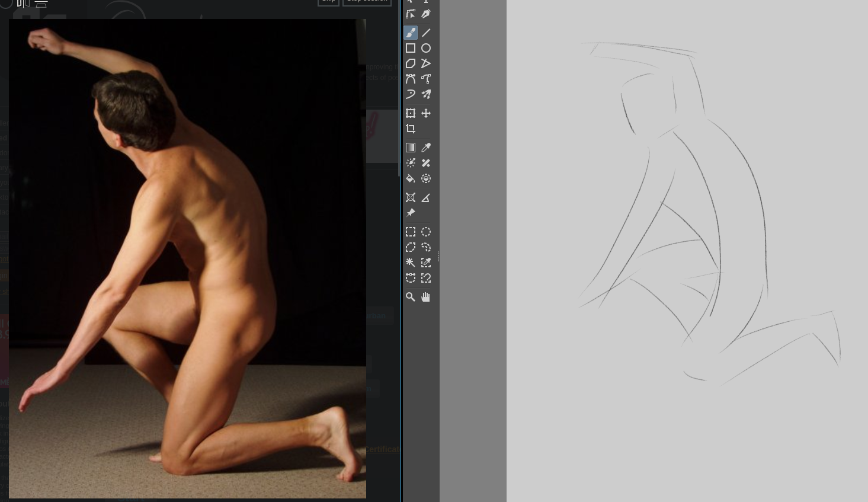868x502 pixels.
Task: Select the Bezier Curve tool
Action: tap(411, 79)
